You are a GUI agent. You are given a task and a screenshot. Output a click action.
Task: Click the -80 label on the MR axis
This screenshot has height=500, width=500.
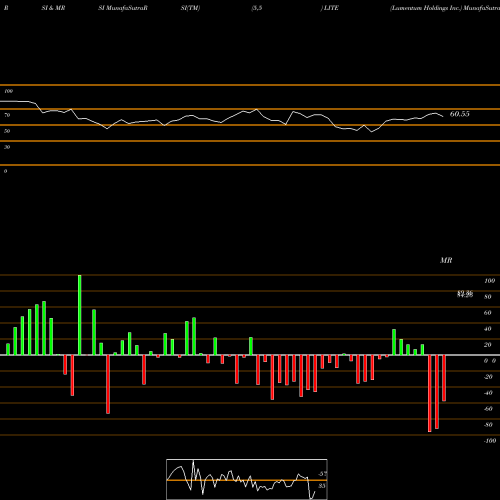click(488, 425)
